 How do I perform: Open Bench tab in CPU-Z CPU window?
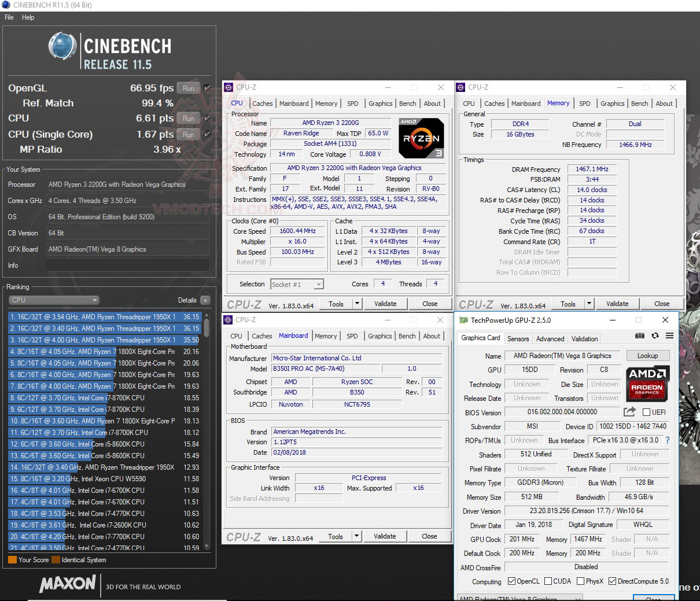click(408, 104)
